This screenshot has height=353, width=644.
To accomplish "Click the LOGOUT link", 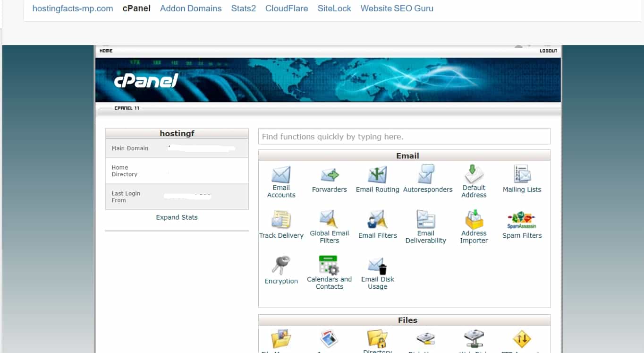I will coord(548,51).
